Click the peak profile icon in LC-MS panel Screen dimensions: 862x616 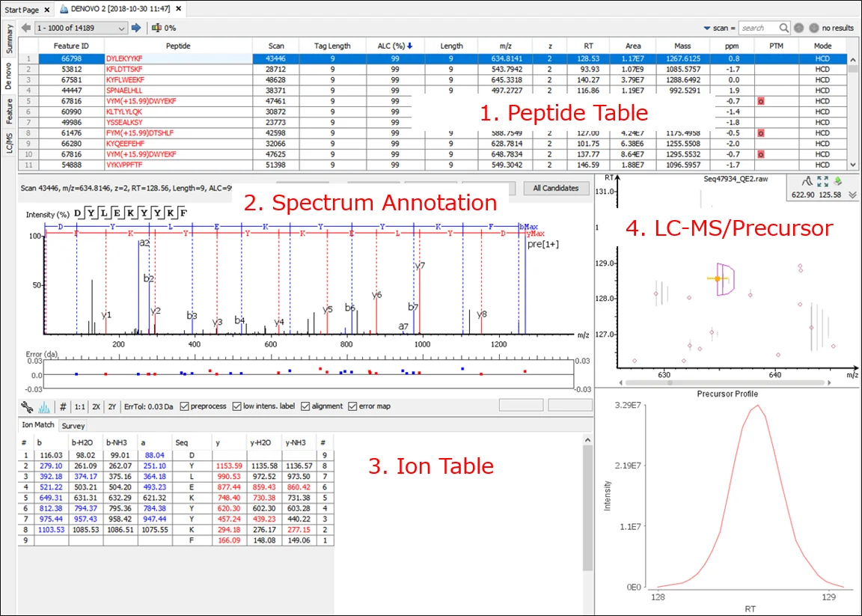807,181
